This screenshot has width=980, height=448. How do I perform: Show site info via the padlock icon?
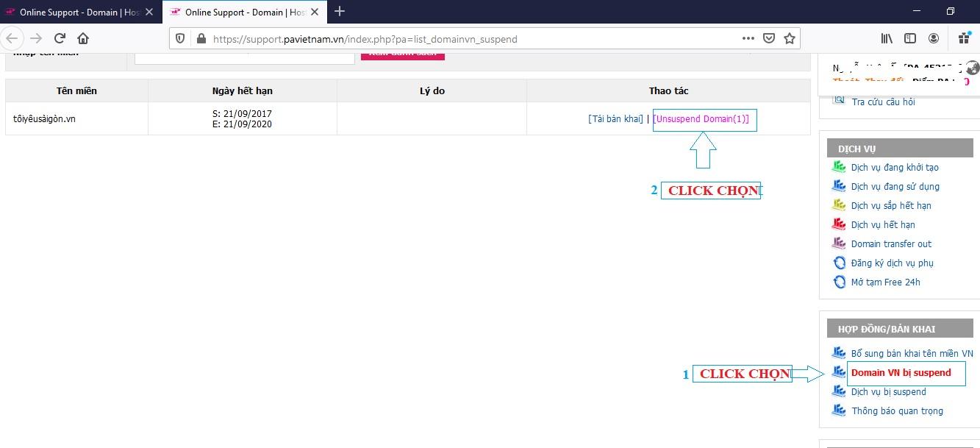pos(200,38)
